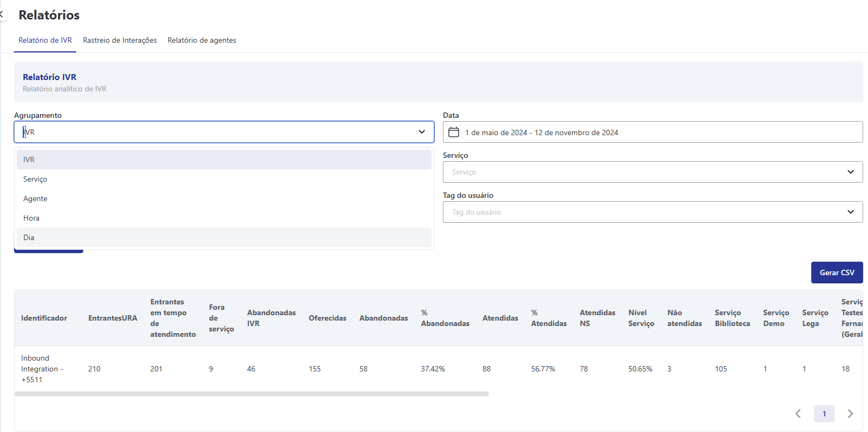Click the horizontal table scrollbar

coord(252,394)
